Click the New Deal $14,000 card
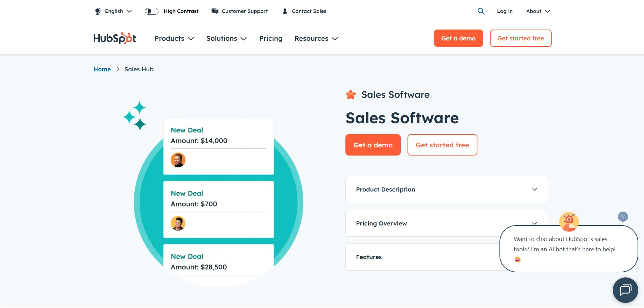644x308 pixels. click(x=219, y=146)
